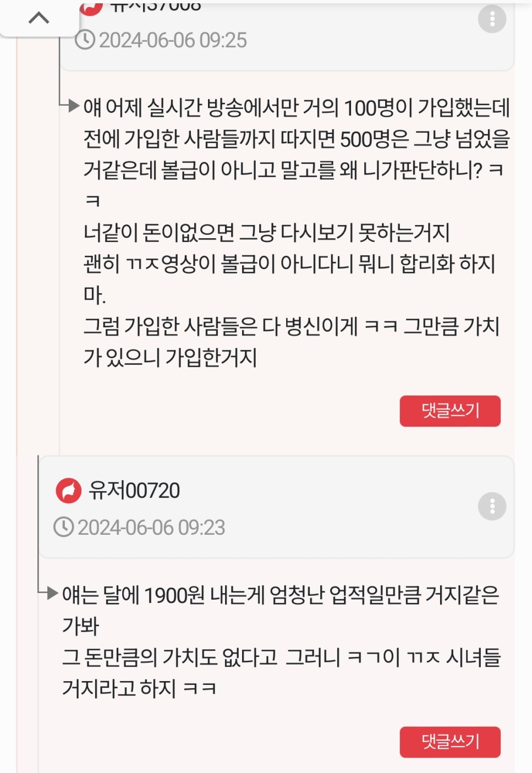The height and width of the screenshot is (773, 532).
Task: Click the red avatar icon beside 유저00720
Action: tap(69, 491)
